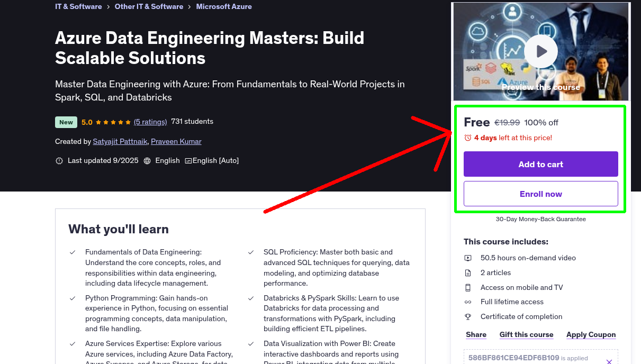Click the last updated badge icon
641x364 pixels.
[59, 161]
